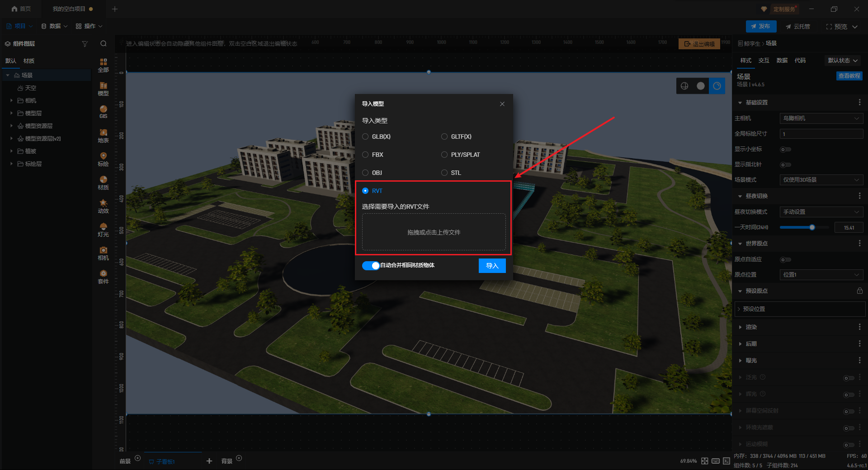868x470 pixels.
Task: Switch to the 样式 tab
Action: [746, 61]
